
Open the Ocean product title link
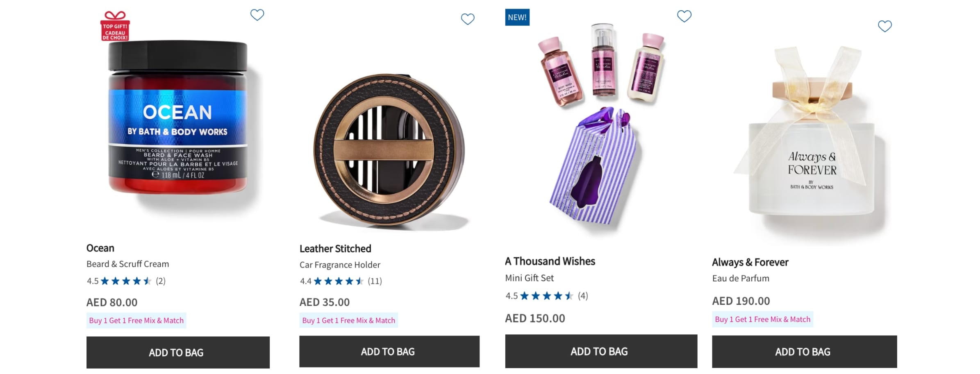point(100,248)
